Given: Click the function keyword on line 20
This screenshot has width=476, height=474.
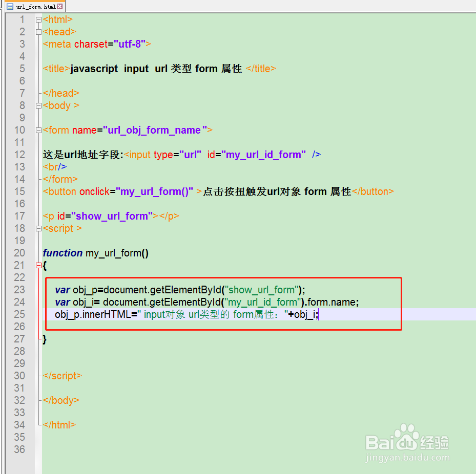Looking at the screenshot, I should (x=63, y=253).
